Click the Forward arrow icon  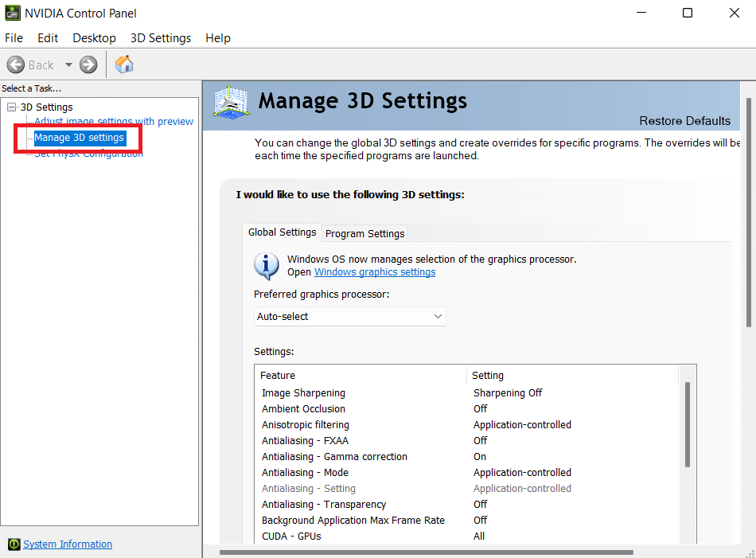pos(88,64)
